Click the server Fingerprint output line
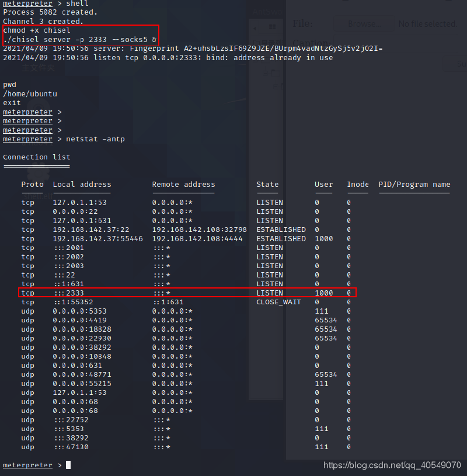 (193, 48)
